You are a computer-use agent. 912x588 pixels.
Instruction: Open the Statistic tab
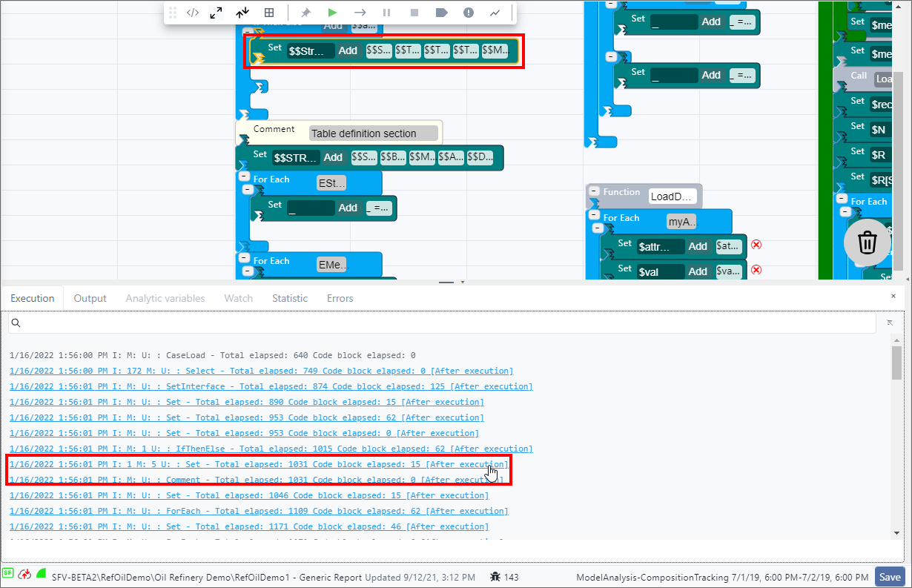(289, 298)
